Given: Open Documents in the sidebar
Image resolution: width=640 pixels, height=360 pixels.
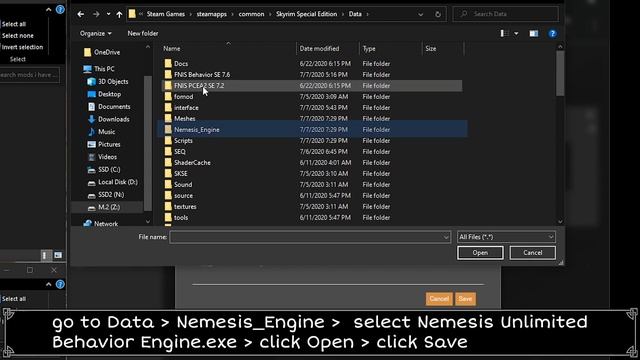Looking at the screenshot, I should click(109, 107).
